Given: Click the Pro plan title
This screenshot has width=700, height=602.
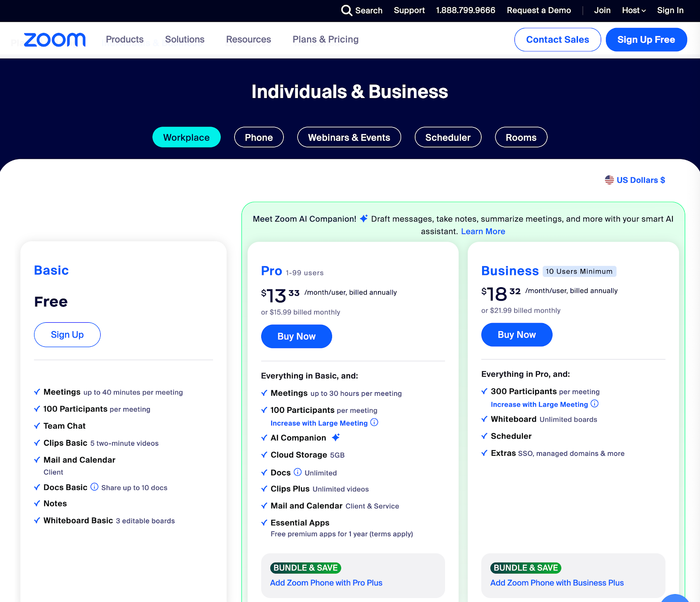Looking at the screenshot, I should pos(272,271).
